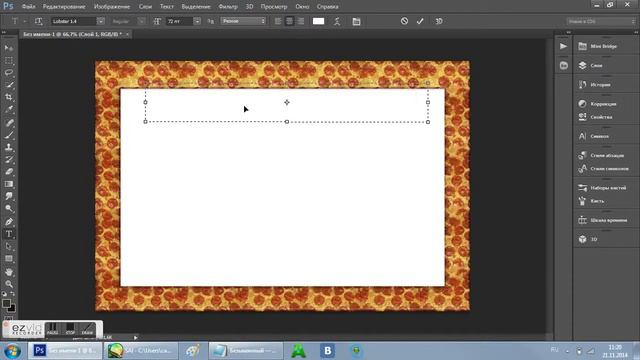The height and width of the screenshot is (360, 640).
Task: Create 3D from text button
Action: click(x=439, y=21)
